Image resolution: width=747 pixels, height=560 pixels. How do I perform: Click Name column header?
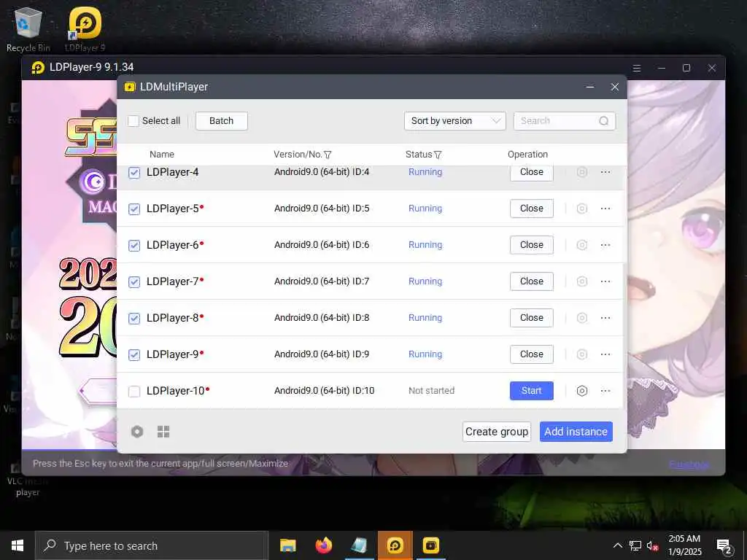click(x=162, y=155)
